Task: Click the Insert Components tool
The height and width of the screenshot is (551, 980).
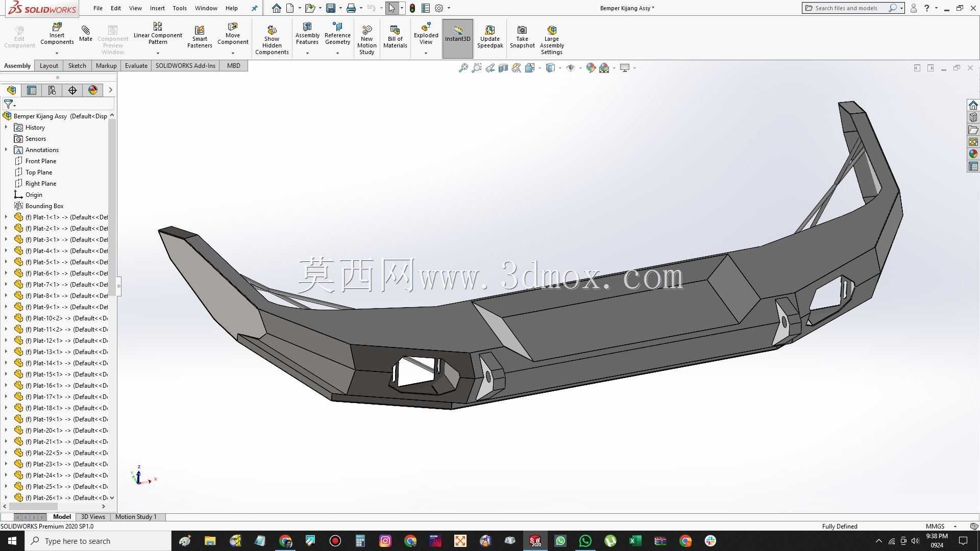Action: pyautogui.click(x=57, y=34)
